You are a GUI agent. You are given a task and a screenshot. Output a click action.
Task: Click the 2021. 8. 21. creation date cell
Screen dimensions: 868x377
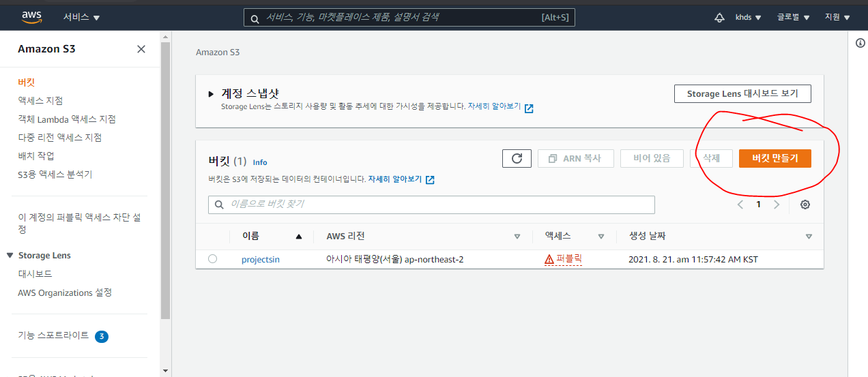click(x=693, y=259)
